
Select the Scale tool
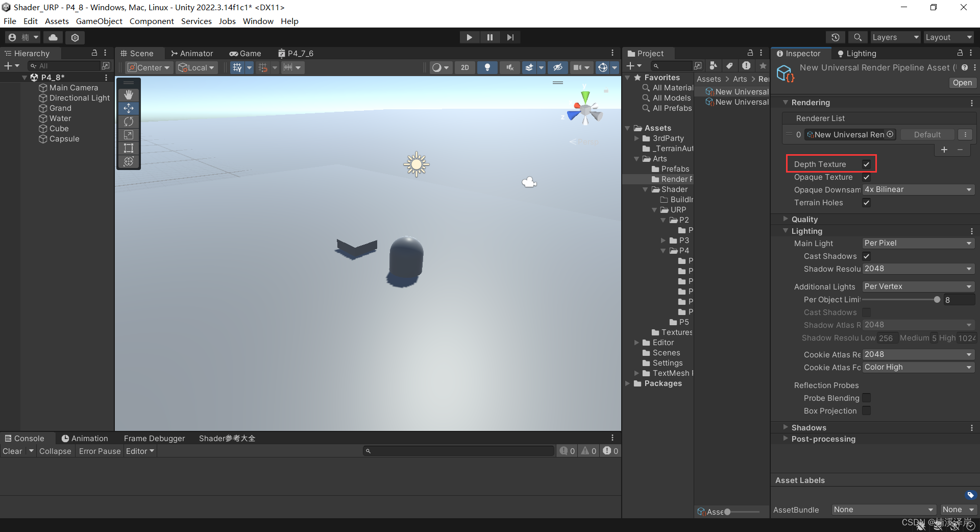pyautogui.click(x=129, y=135)
